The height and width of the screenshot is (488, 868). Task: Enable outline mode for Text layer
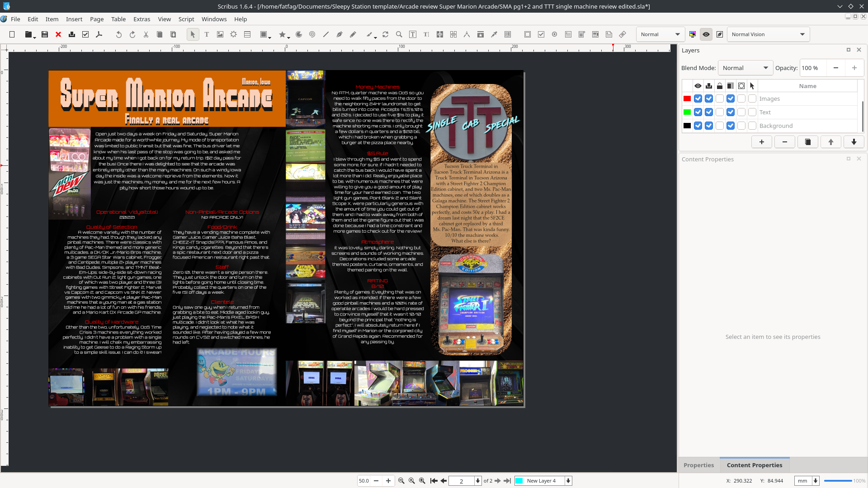(741, 112)
